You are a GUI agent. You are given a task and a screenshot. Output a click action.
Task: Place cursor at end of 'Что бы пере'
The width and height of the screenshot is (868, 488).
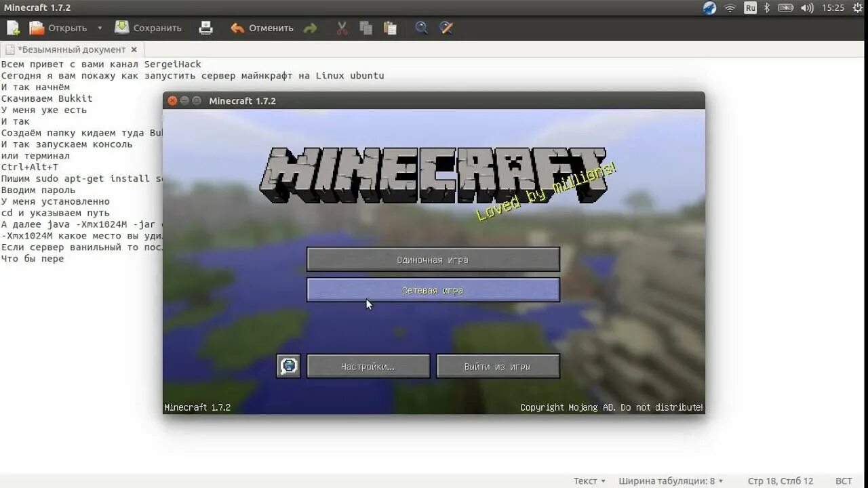64,259
